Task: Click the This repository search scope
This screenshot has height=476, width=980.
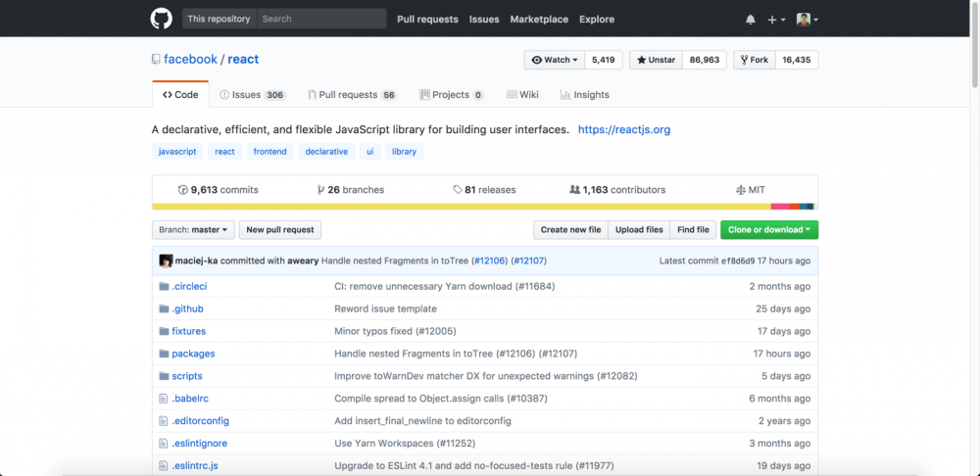Action: [x=220, y=19]
